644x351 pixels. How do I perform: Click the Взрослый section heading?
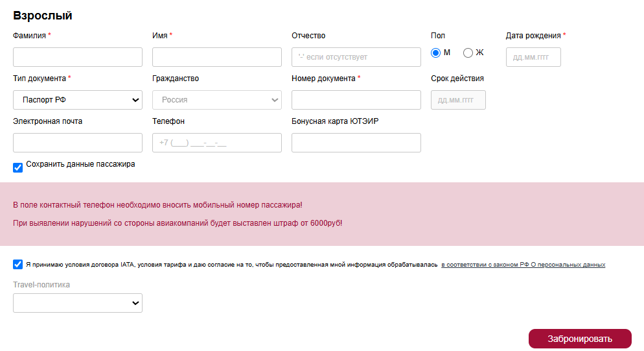tap(43, 16)
